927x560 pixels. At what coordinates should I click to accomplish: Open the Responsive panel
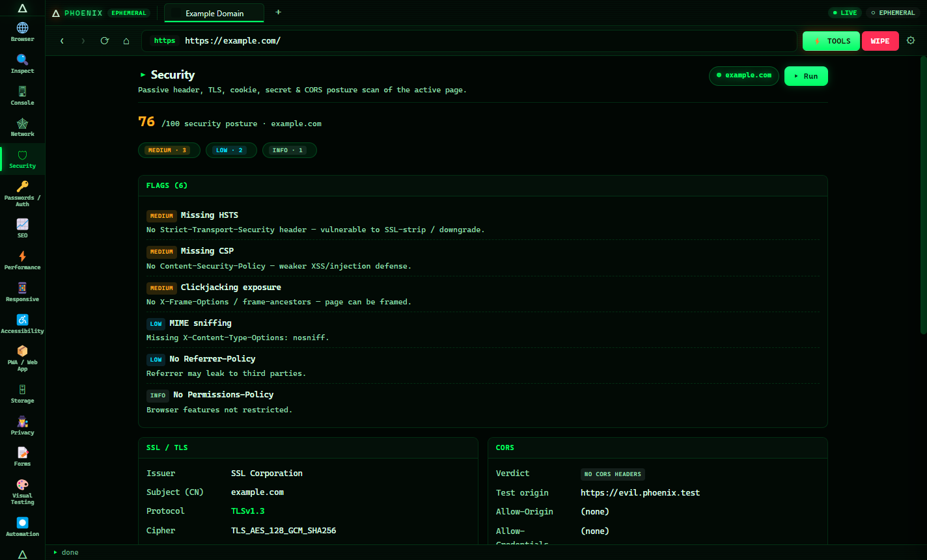coord(22,292)
